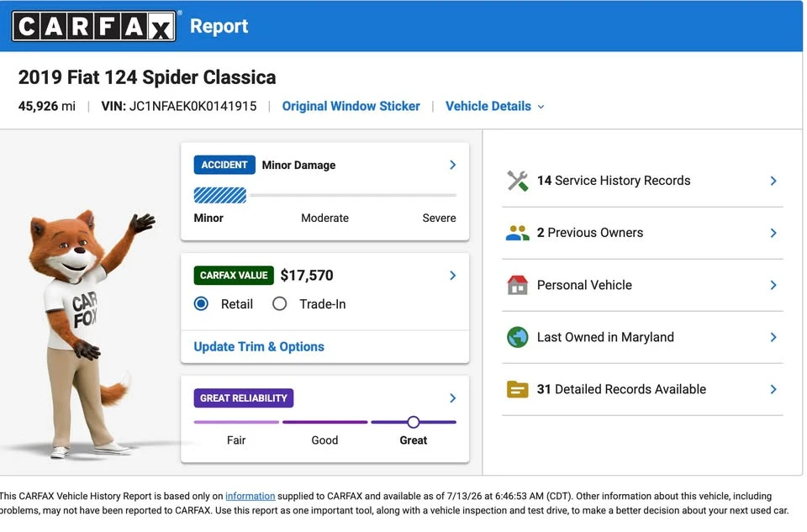The height and width of the screenshot is (532, 807).
Task: Click the Last Owned globe icon
Action: click(517, 338)
